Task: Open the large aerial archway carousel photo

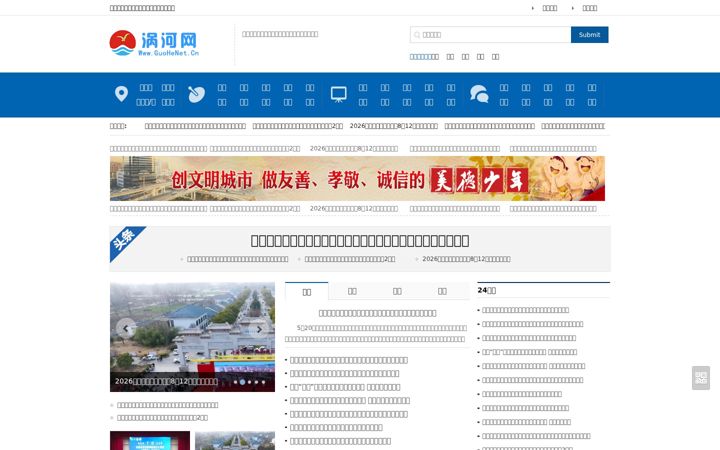Action: coord(192,337)
